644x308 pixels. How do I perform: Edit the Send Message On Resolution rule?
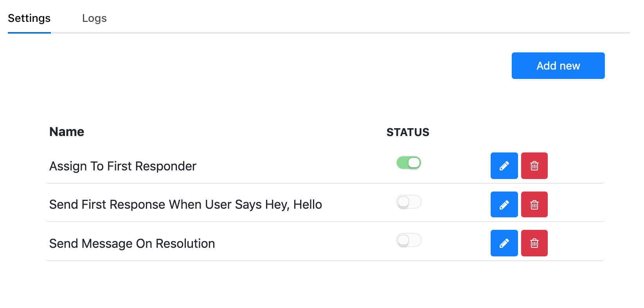504,243
